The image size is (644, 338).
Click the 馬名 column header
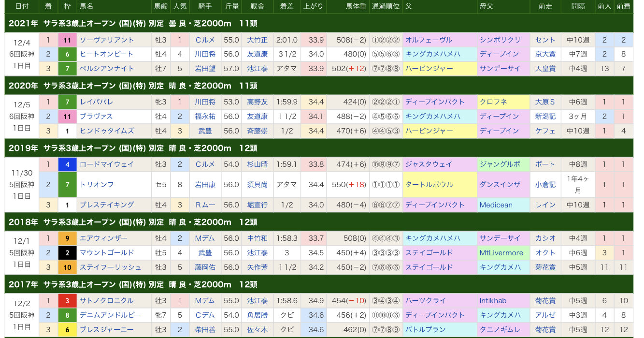coord(86,6)
